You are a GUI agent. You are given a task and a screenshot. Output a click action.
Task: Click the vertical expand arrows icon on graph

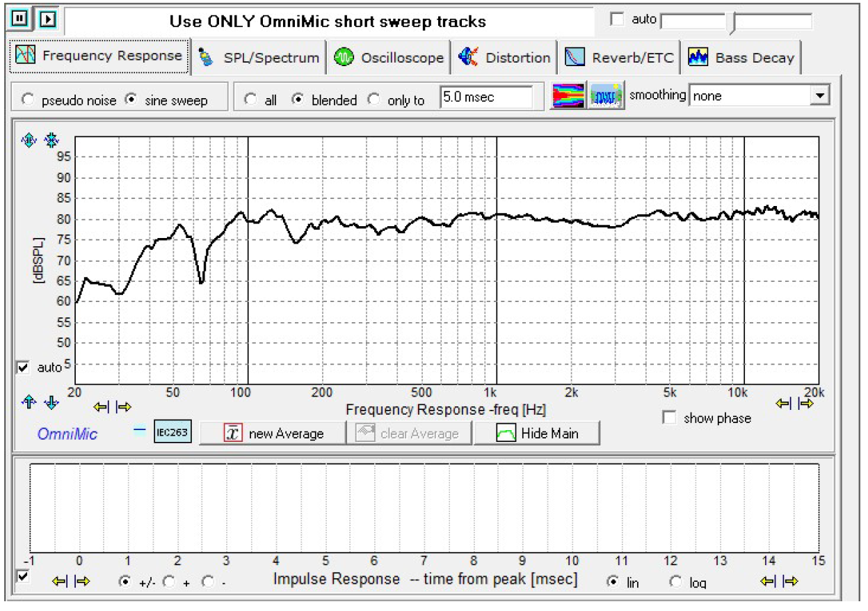pos(29,141)
